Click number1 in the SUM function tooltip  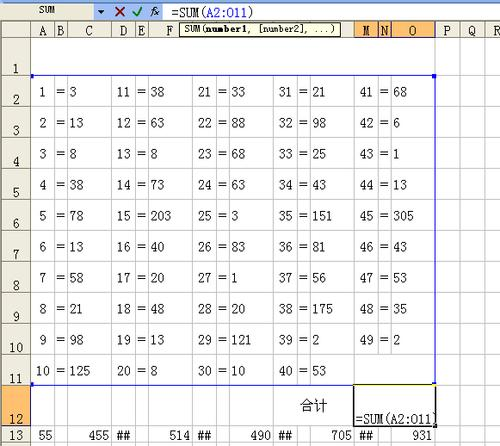(x=227, y=29)
